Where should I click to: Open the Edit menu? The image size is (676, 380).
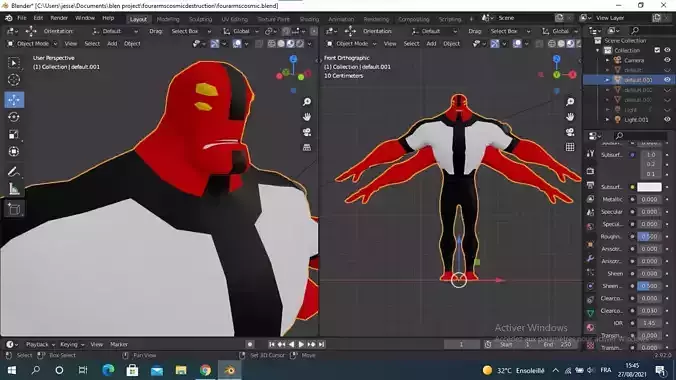click(38, 18)
